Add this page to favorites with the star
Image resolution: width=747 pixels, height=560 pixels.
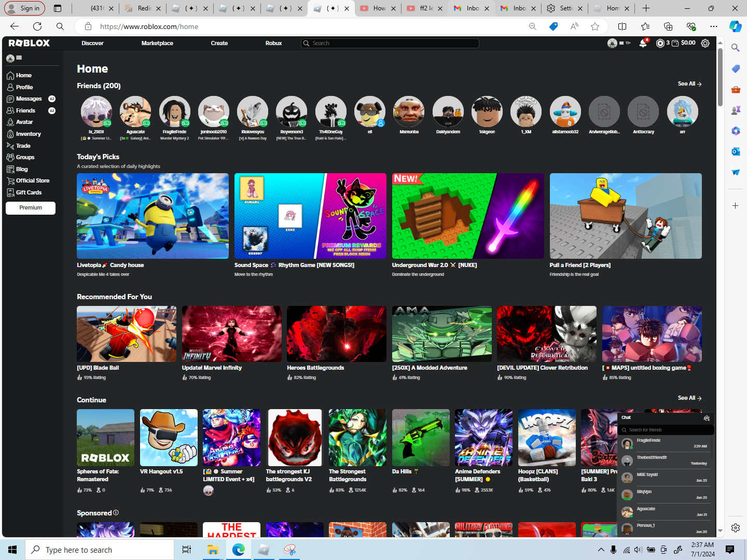(x=595, y=26)
